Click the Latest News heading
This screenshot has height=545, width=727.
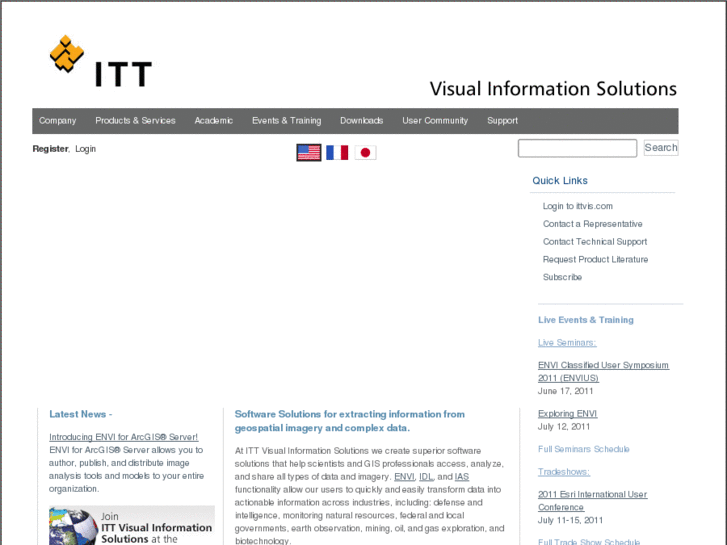coord(81,414)
